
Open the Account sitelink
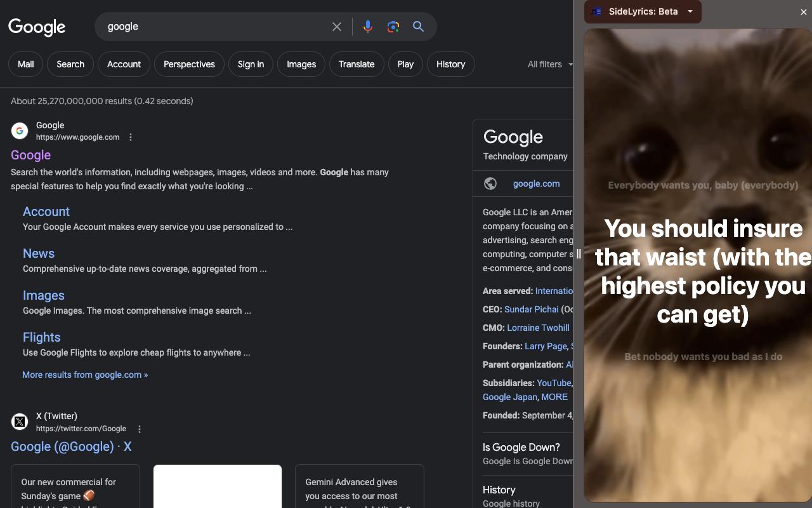(46, 211)
